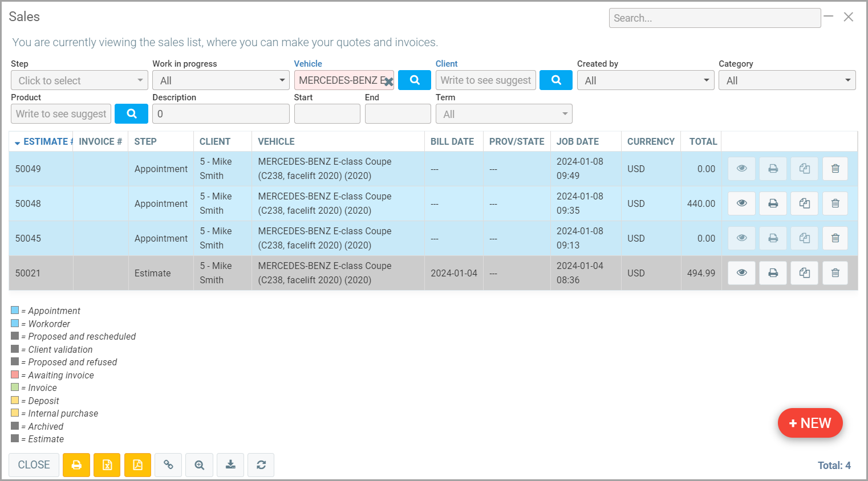Image resolution: width=868 pixels, height=481 pixels.
Task: Refresh the sales list
Action: click(261, 465)
